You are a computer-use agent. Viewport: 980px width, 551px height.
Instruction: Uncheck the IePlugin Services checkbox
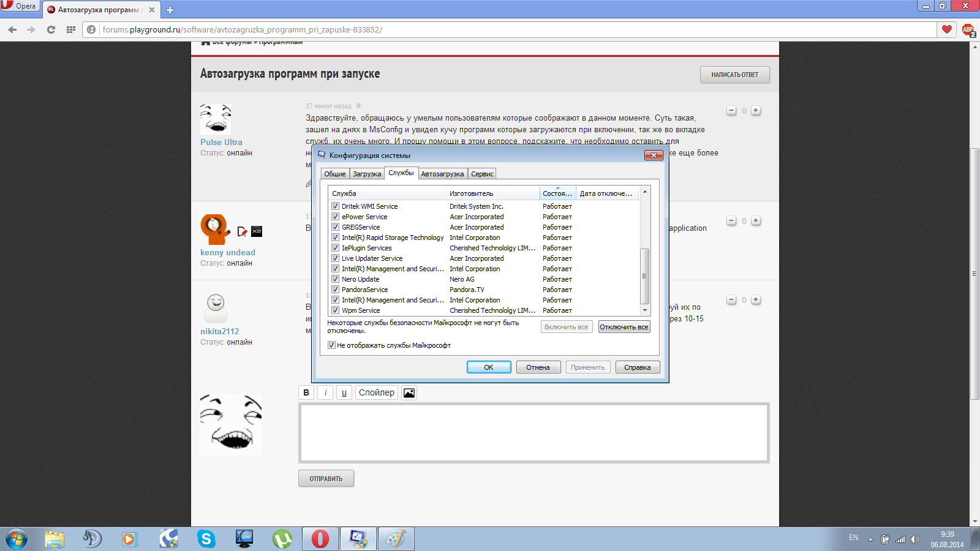[335, 248]
